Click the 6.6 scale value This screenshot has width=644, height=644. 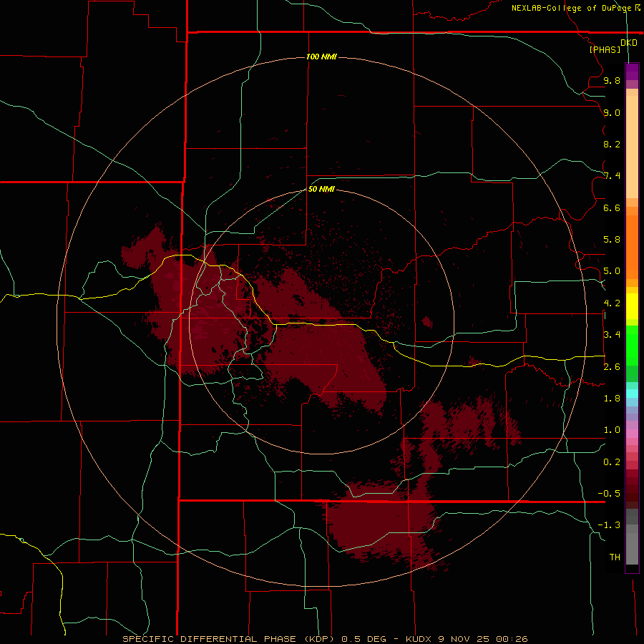click(x=612, y=208)
